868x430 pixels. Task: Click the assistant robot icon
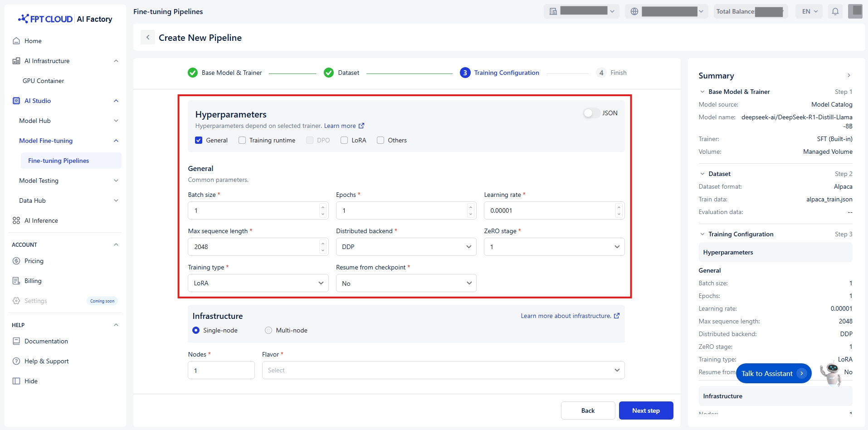pyautogui.click(x=831, y=373)
